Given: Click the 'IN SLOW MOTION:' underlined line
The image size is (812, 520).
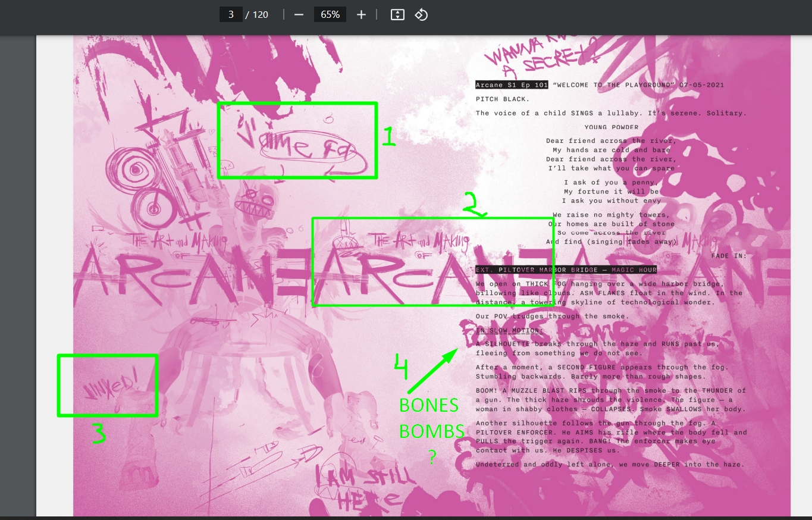Looking at the screenshot, I should [509, 330].
